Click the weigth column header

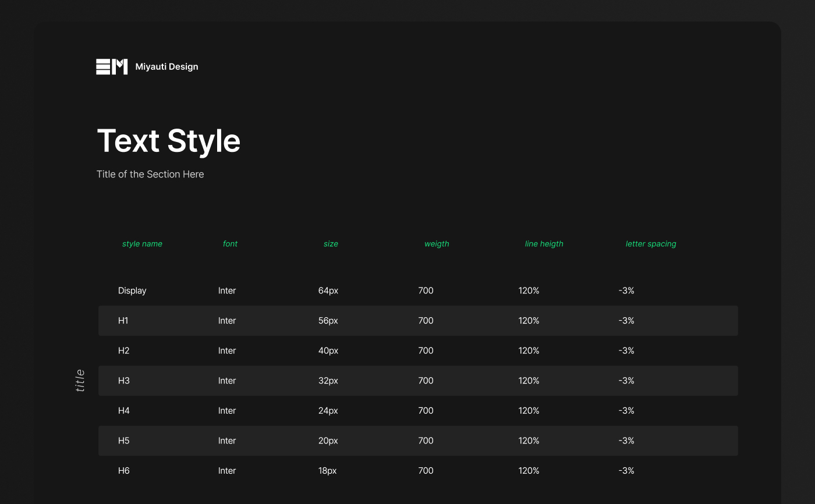[x=437, y=244]
